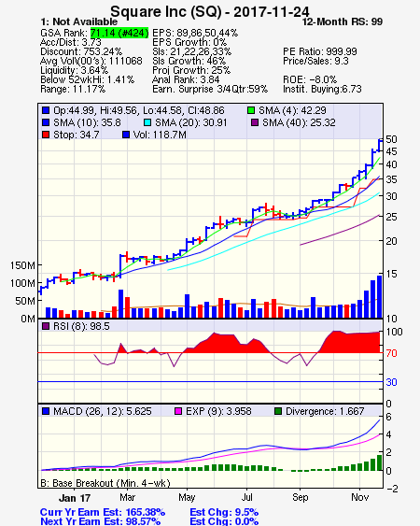
Task: Click the Price/Sales: 9.3 value
Action: coord(315,61)
